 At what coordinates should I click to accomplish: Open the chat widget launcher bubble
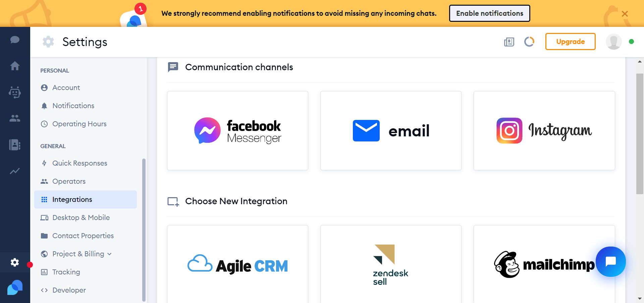pos(611,262)
